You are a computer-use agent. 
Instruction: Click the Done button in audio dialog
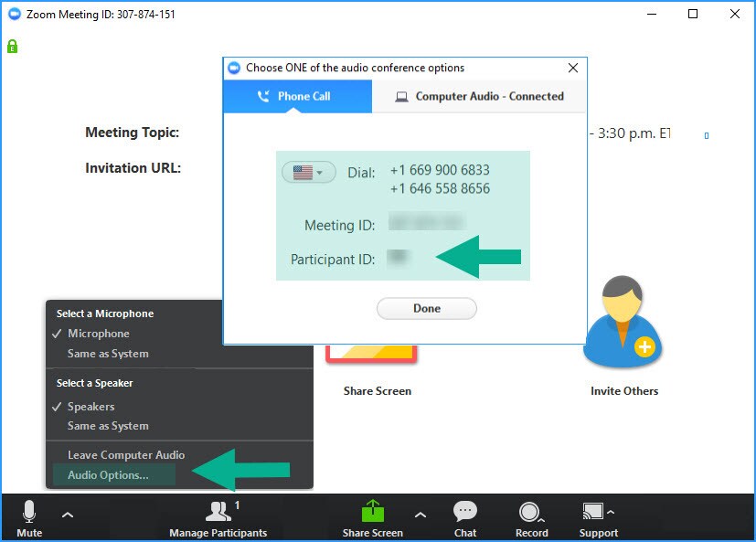pos(427,308)
